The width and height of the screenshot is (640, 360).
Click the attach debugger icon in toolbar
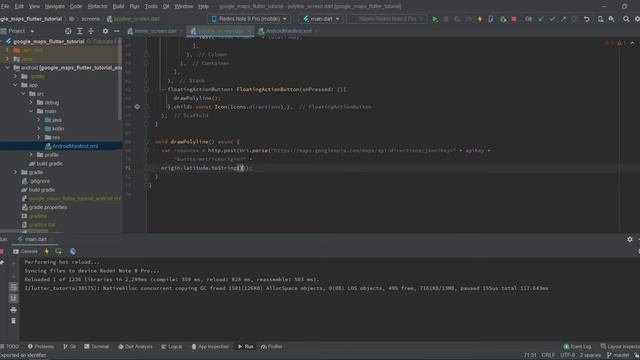503,19
